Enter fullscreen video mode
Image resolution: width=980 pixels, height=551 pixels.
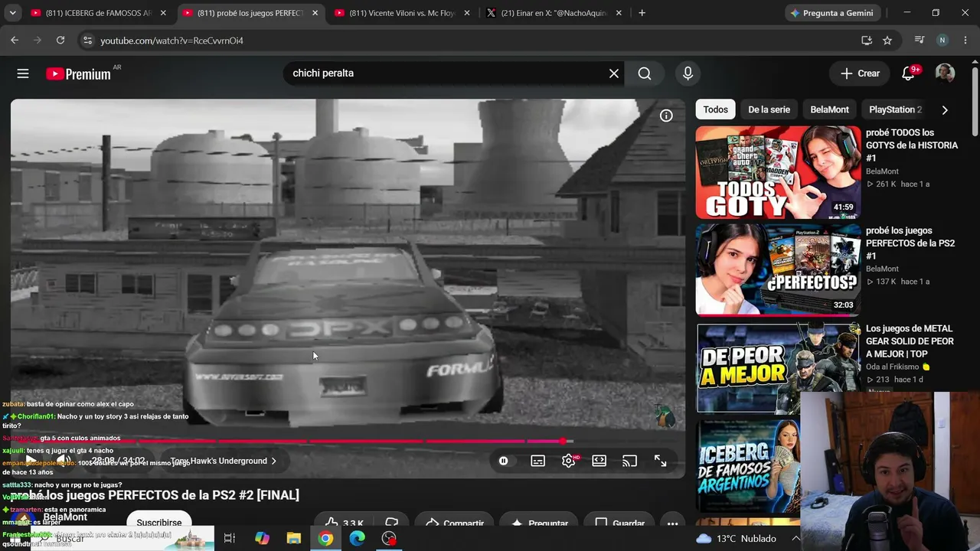tap(660, 461)
